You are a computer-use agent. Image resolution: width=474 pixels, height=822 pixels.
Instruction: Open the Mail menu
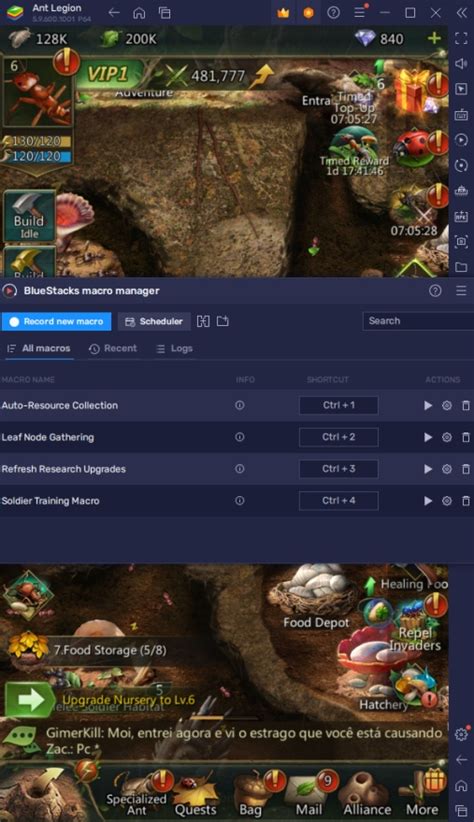[x=310, y=794]
